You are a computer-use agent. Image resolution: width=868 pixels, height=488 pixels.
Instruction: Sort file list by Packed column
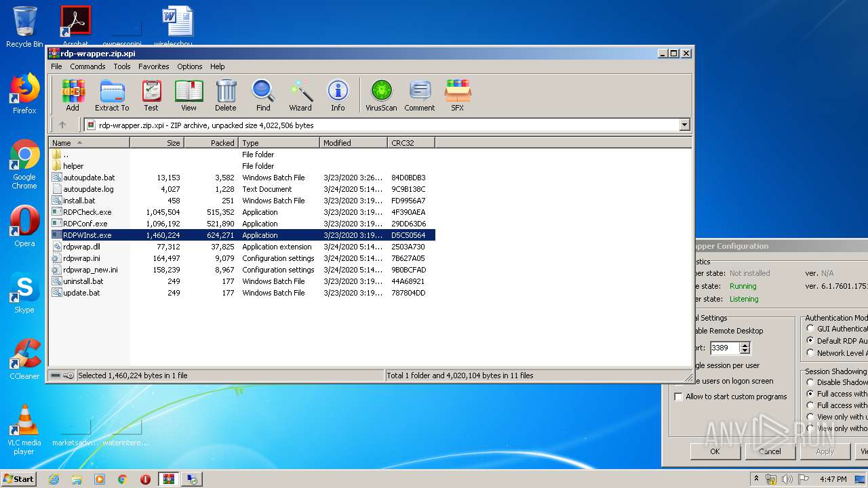coord(211,142)
